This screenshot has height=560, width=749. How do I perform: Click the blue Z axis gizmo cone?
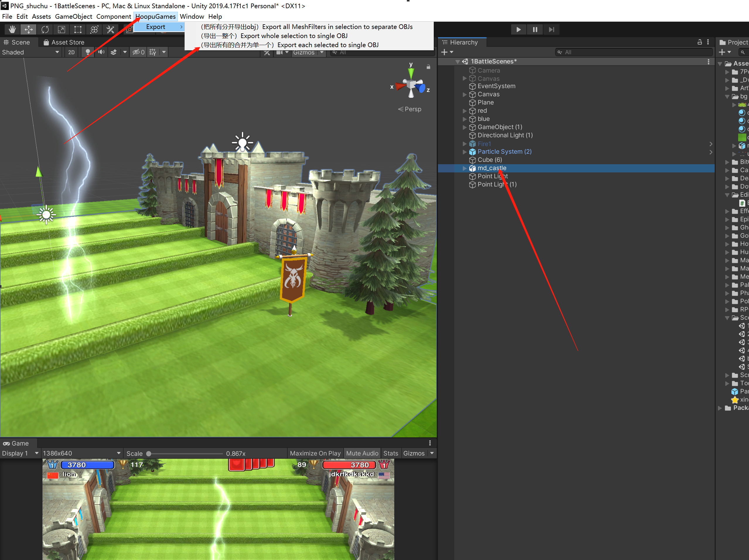point(421,89)
